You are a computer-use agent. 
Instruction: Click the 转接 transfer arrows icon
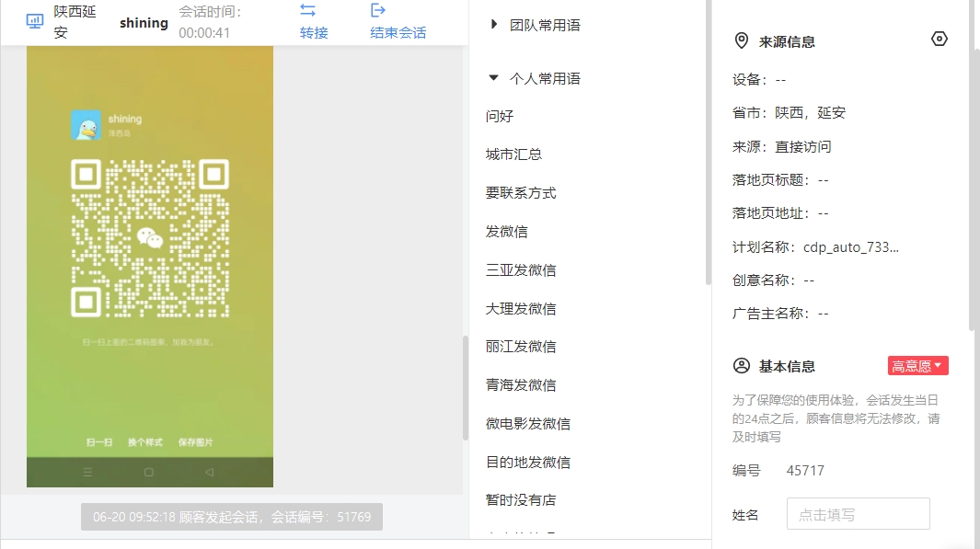click(x=307, y=10)
